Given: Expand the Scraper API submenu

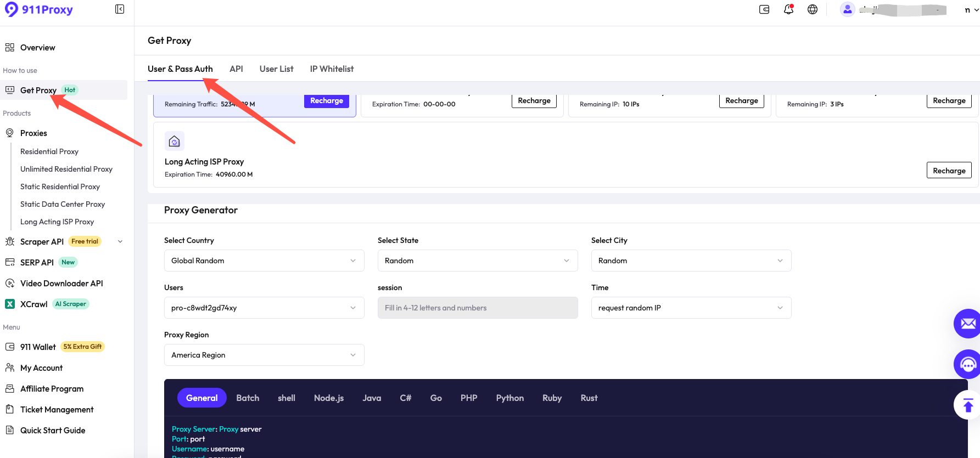Looking at the screenshot, I should coord(120,241).
